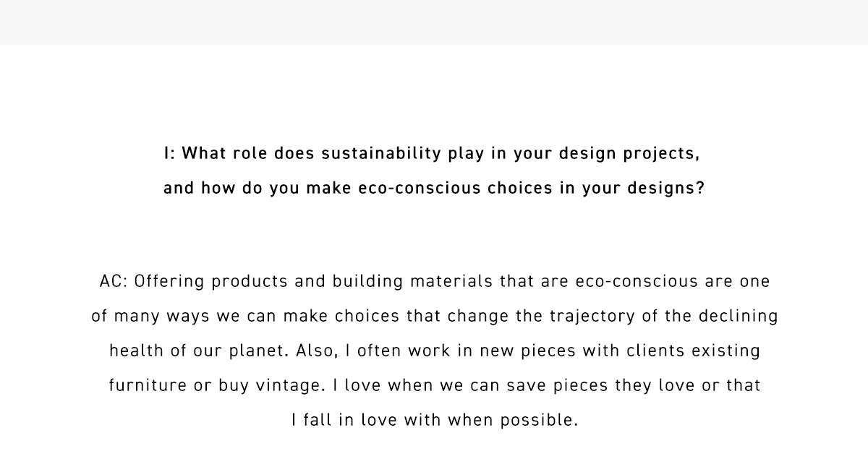Image resolution: width=868 pixels, height=472 pixels.
Task: Click the word "Also," in the answer
Action: pyautogui.click(x=320, y=352)
